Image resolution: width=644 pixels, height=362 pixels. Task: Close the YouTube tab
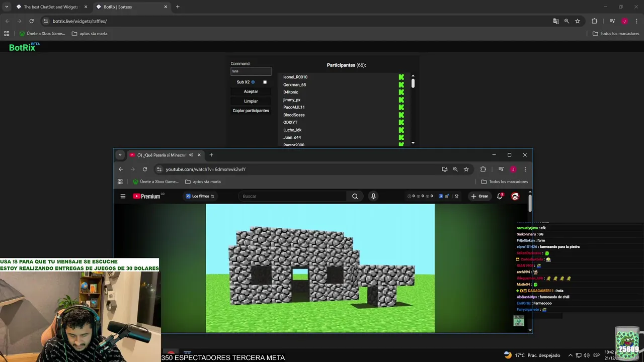click(199, 155)
